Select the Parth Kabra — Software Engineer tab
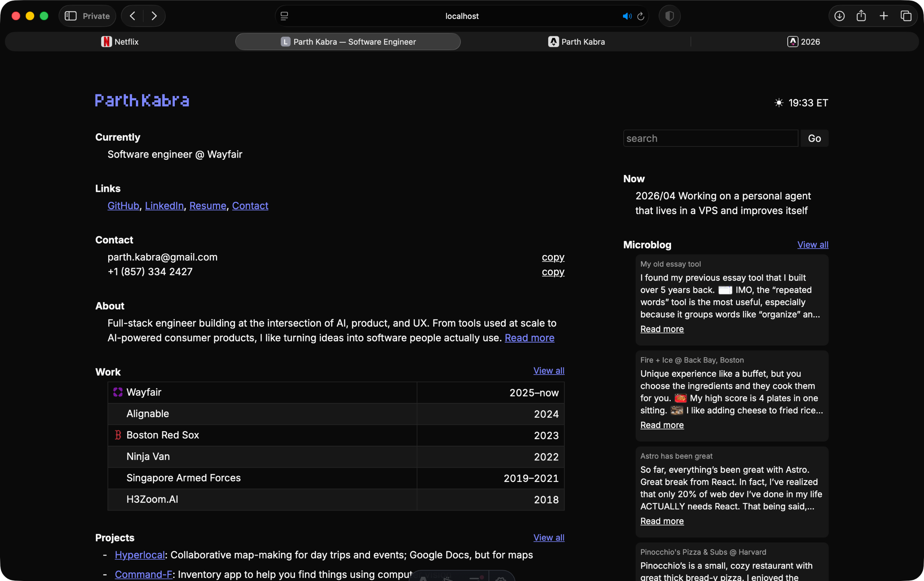 point(348,42)
